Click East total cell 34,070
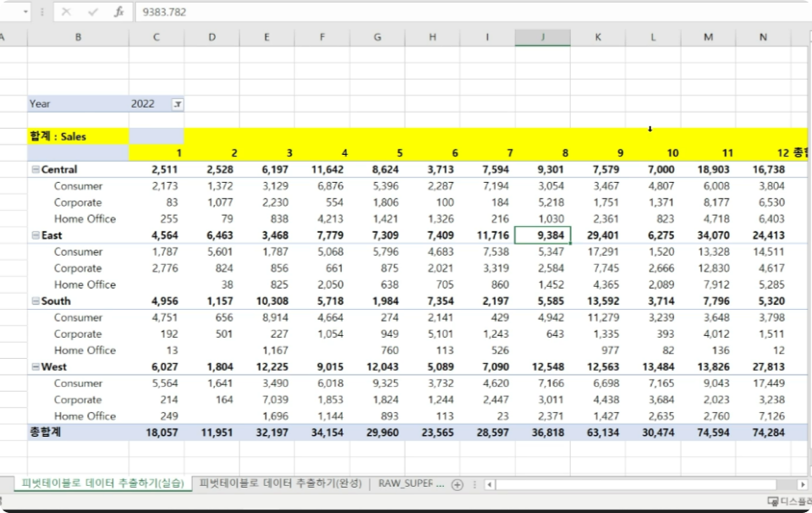The width and height of the screenshot is (812, 513). point(709,235)
